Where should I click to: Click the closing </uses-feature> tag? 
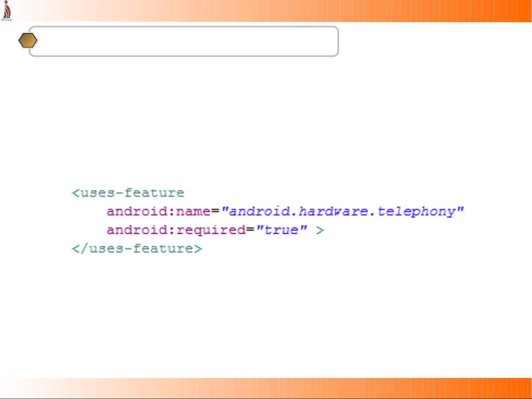tap(137, 248)
